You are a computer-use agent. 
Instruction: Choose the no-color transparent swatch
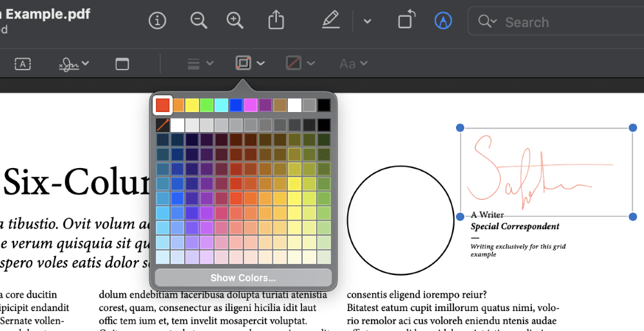[x=162, y=125]
